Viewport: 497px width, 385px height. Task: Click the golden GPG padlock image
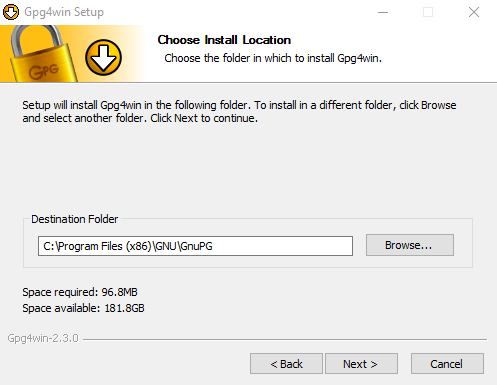click(x=42, y=54)
